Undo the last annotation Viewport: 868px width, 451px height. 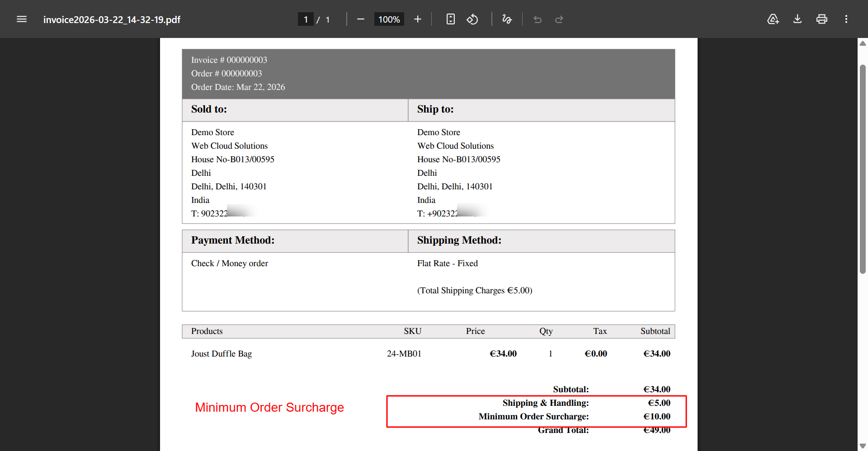pos(538,19)
